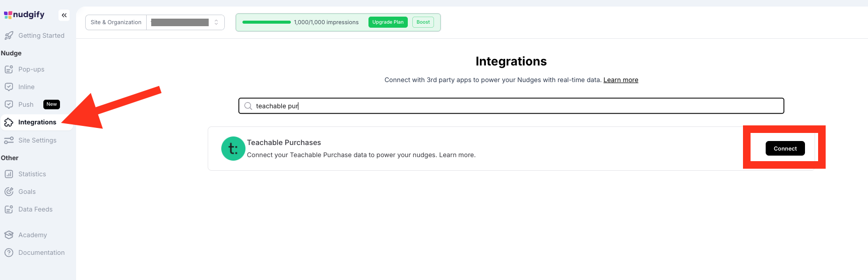
Task: Collapse the sidebar with double-chevron icon
Action: pos(64,15)
